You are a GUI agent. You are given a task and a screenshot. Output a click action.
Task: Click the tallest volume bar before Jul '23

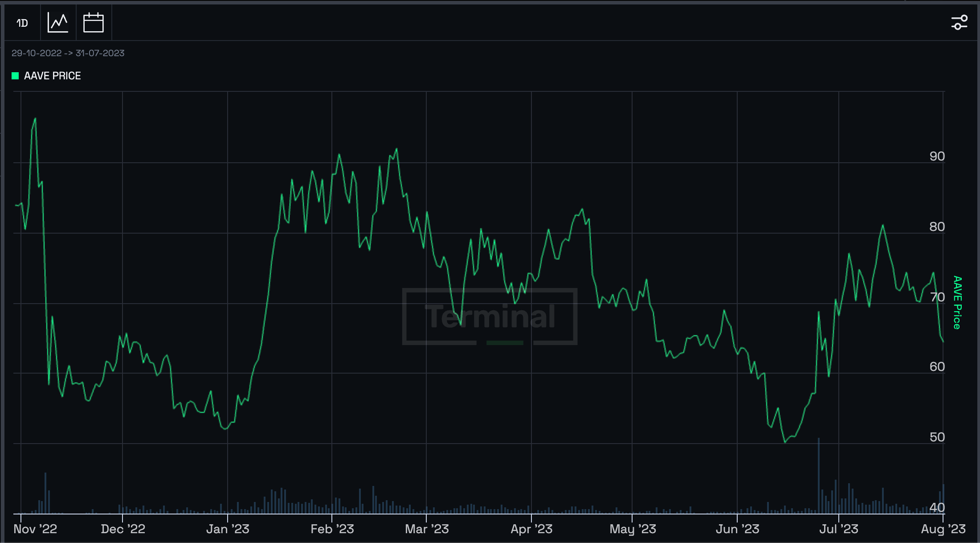click(x=819, y=476)
